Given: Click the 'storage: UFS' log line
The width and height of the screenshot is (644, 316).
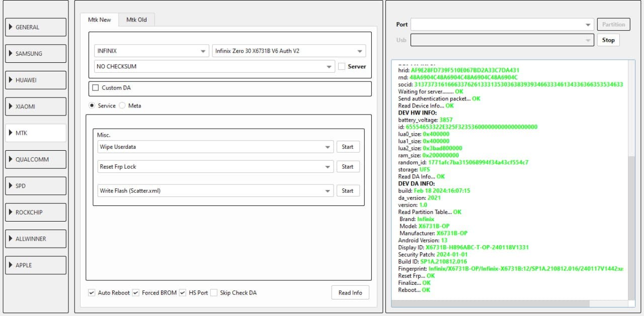Looking at the screenshot, I should 414,170.
